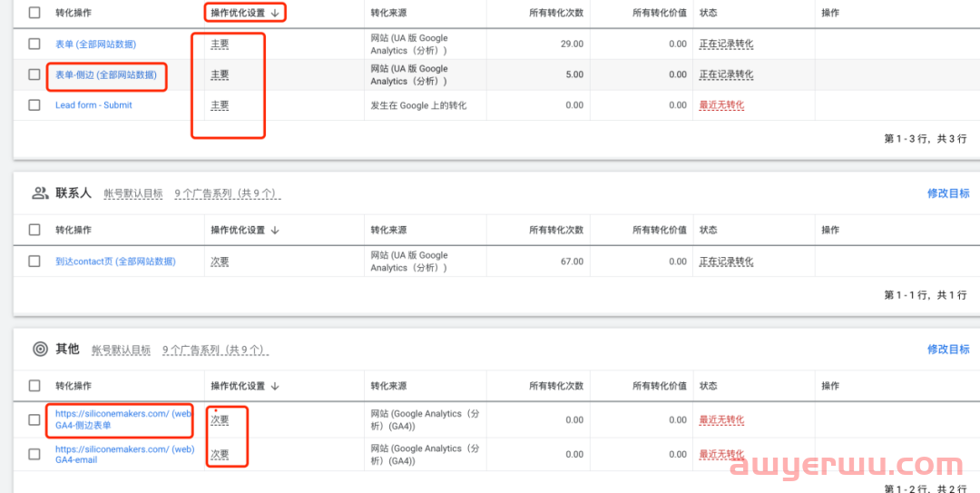The image size is (980, 493).
Task: Click the people icon beside 联系人
Action: (x=40, y=193)
